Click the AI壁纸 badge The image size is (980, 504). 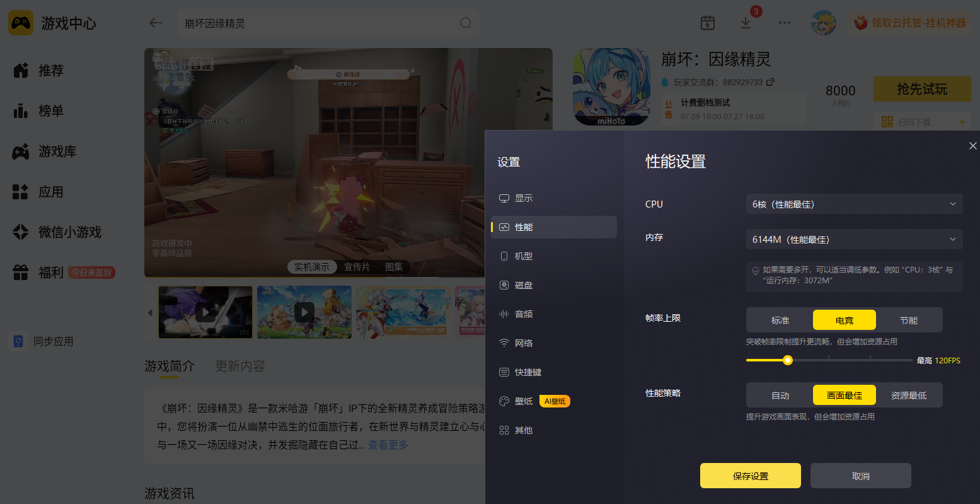pyautogui.click(x=555, y=401)
